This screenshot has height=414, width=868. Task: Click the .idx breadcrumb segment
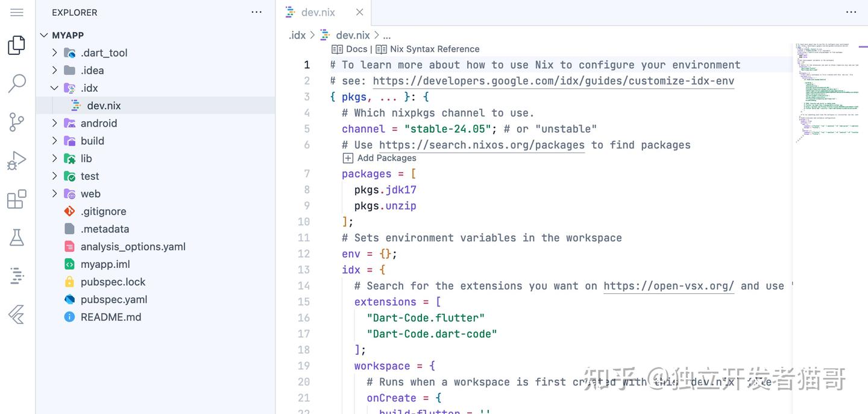297,35
